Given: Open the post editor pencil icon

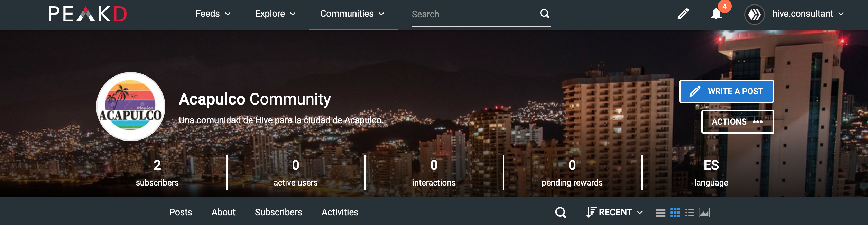Looking at the screenshot, I should (683, 14).
